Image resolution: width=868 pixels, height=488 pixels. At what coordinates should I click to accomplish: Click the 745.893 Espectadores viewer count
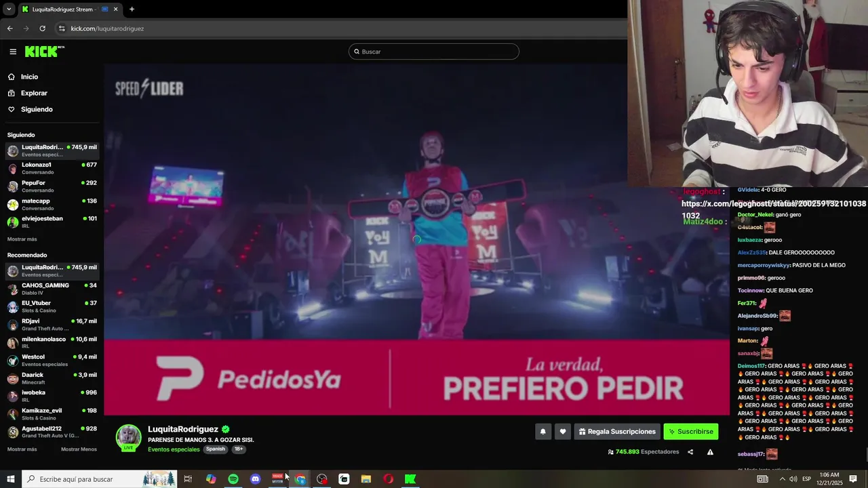pos(644,452)
